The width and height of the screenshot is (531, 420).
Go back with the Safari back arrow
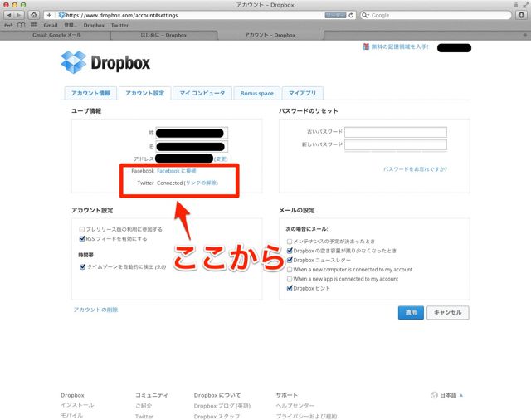9,15
